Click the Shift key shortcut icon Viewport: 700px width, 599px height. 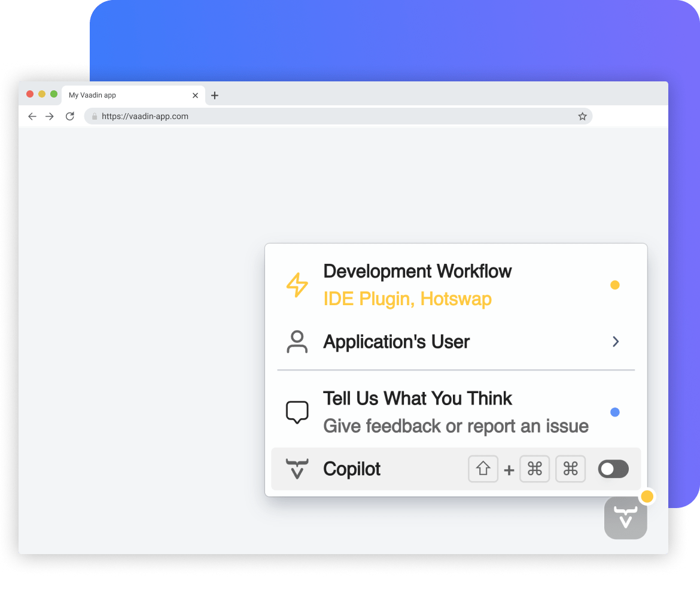[483, 469]
